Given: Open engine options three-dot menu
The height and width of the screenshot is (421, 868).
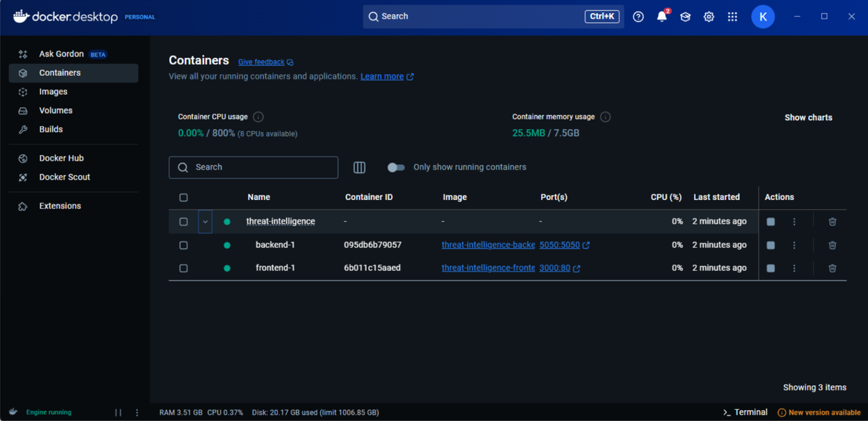Looking at the screenshot, I should 137,412.
